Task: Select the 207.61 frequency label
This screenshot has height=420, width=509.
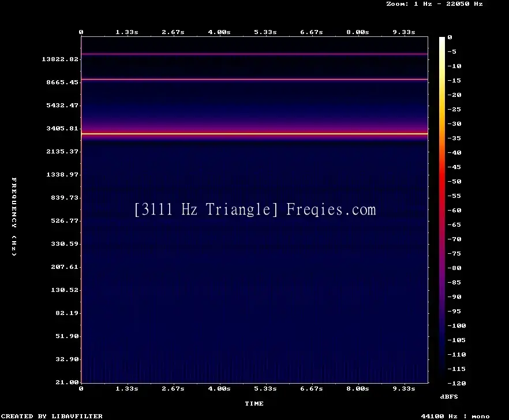Action: click(x=65, y=267)
